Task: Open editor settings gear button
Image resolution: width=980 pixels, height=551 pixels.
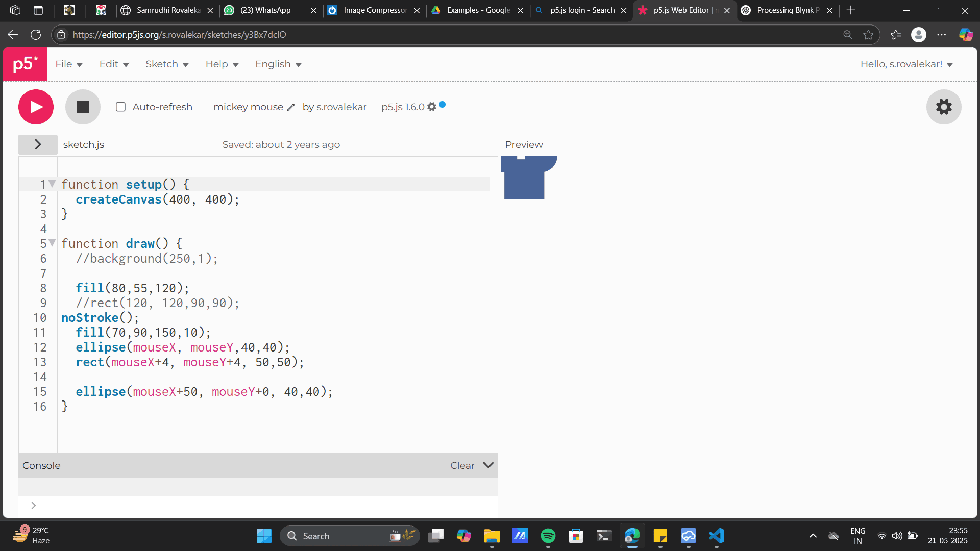Action: (x=944, y=107)
